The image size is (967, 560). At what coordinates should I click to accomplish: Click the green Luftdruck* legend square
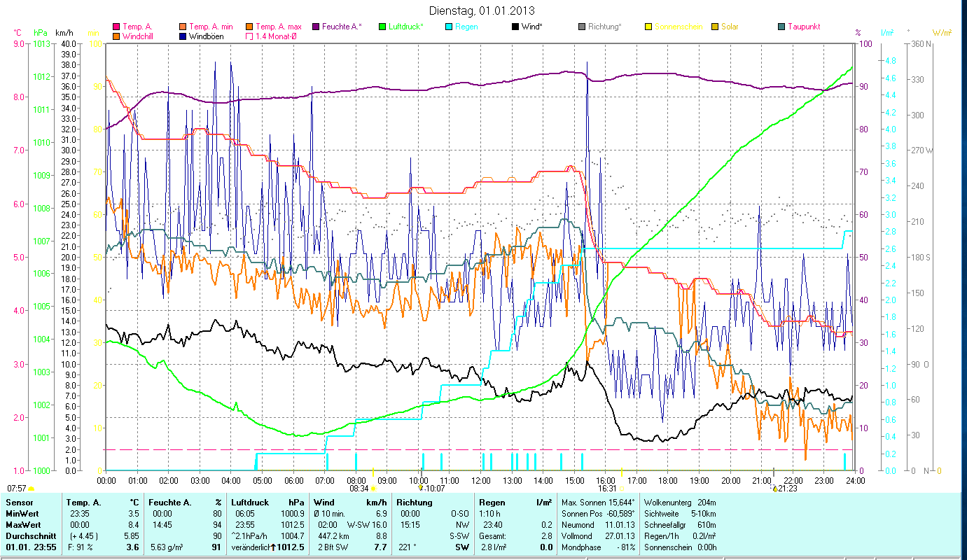tap(382, 27)
